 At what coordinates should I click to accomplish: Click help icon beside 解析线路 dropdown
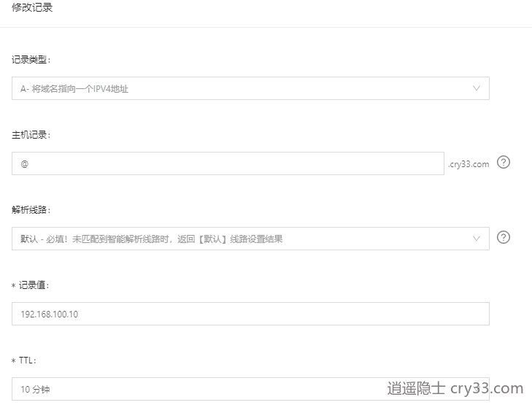click(504, 237)
